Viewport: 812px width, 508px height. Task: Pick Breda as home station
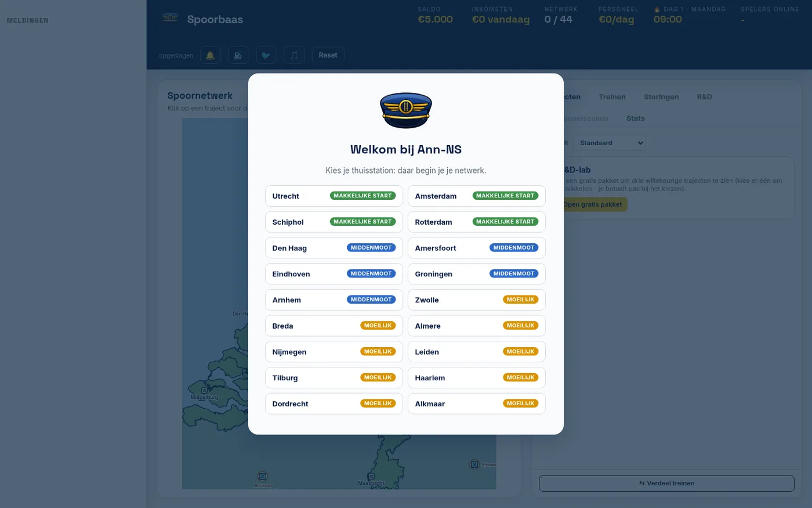pos(334,326)
